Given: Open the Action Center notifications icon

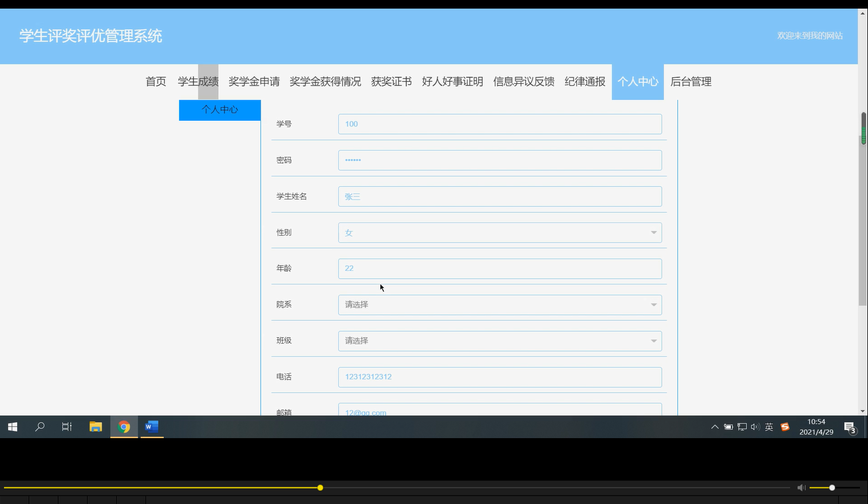Looking at the screenshot, I should pyautogui.click(x=850, y=427).
